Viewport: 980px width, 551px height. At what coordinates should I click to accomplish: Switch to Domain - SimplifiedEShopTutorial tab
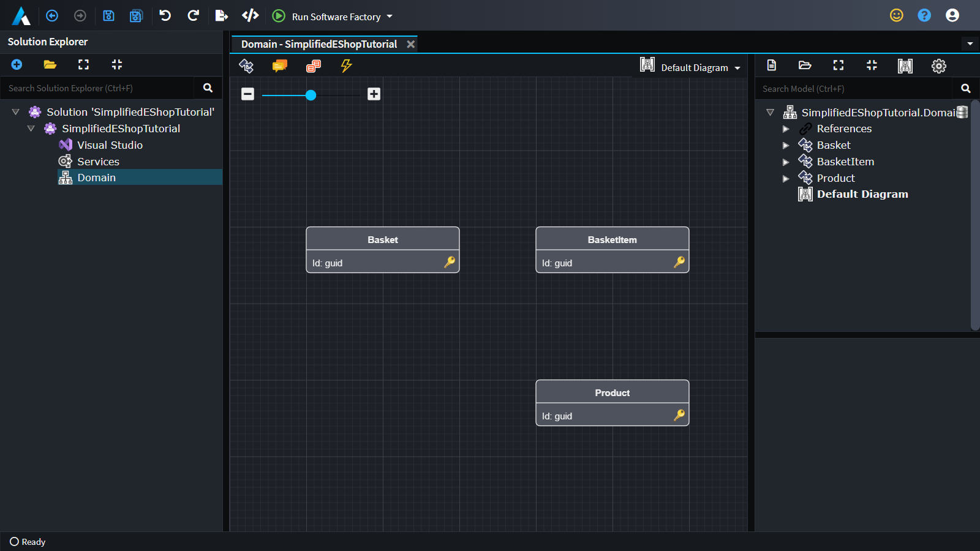click(x=319, y=44)
